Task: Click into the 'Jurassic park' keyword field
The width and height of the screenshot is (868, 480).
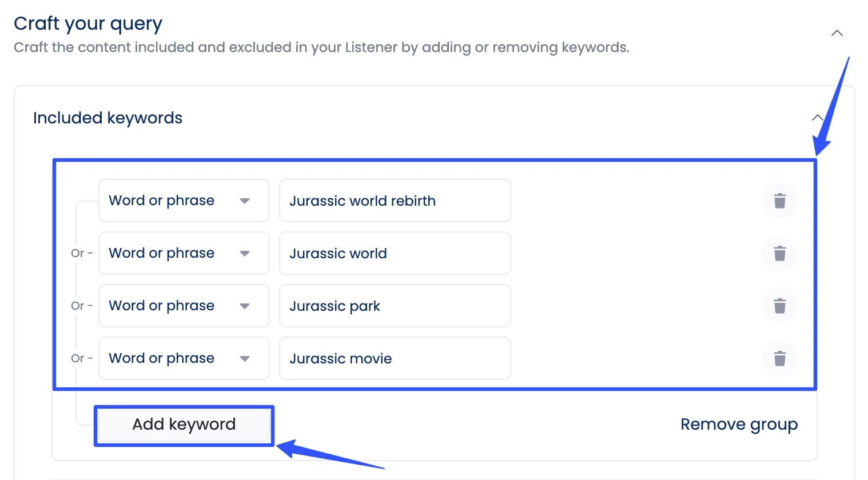Action: point(395,306)
